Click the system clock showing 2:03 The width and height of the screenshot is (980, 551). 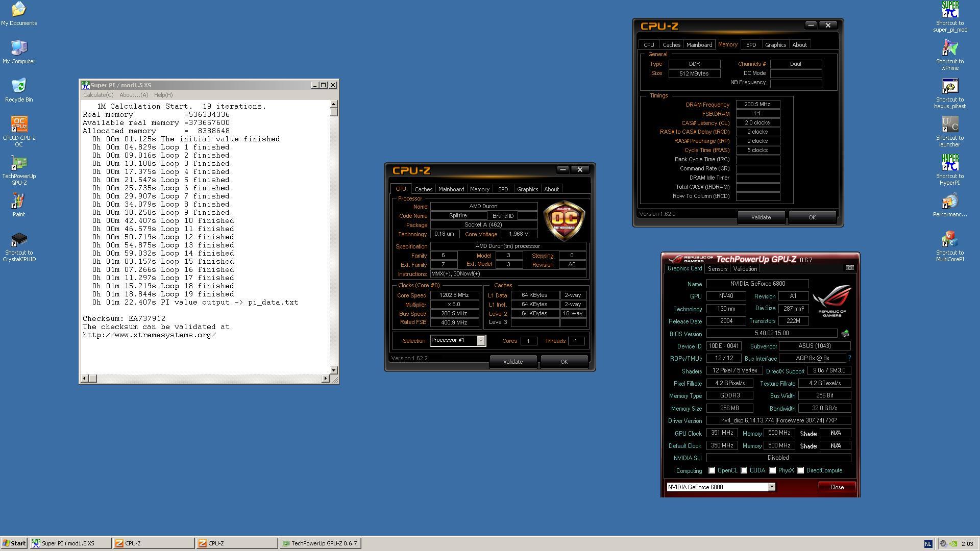tap(967, 544)
